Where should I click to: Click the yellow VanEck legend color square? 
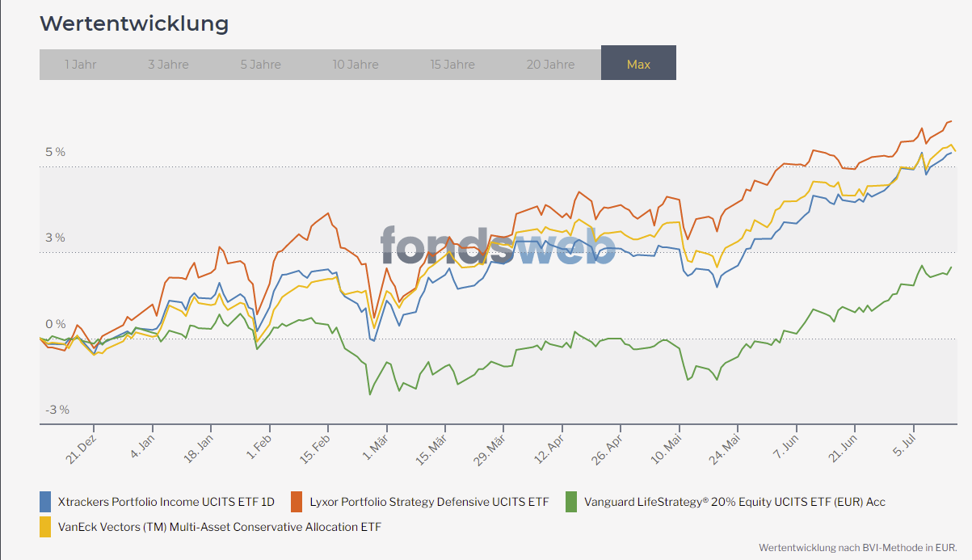pos(46,527)
